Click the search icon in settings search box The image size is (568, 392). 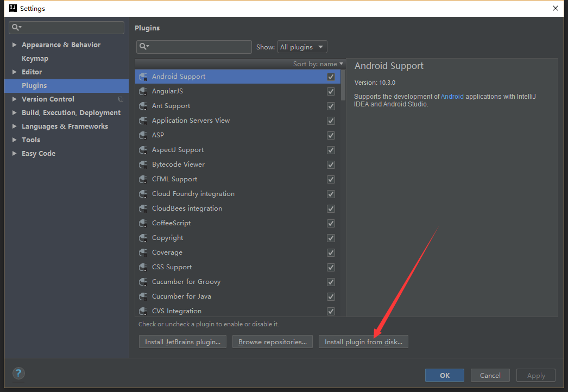click(16, 27)
